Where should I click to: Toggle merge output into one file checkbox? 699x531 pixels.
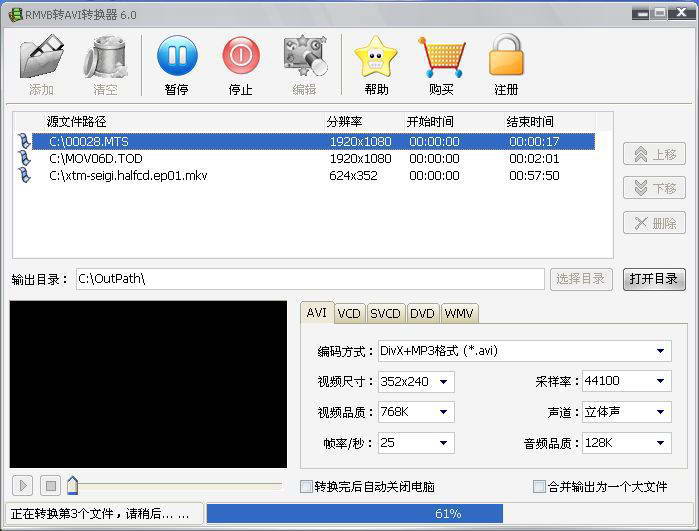tap(540, 487)
